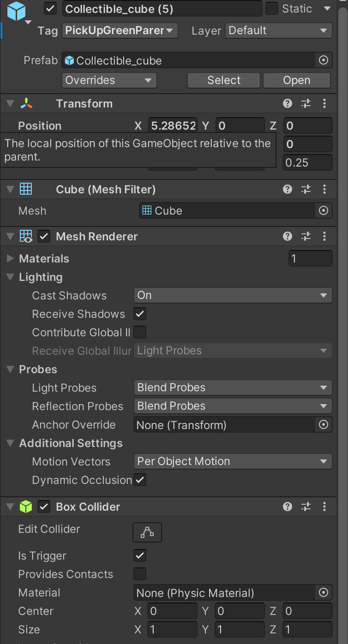Uncheck Receive Shadows option
The image size is (348, 644).
click(140, 314)
